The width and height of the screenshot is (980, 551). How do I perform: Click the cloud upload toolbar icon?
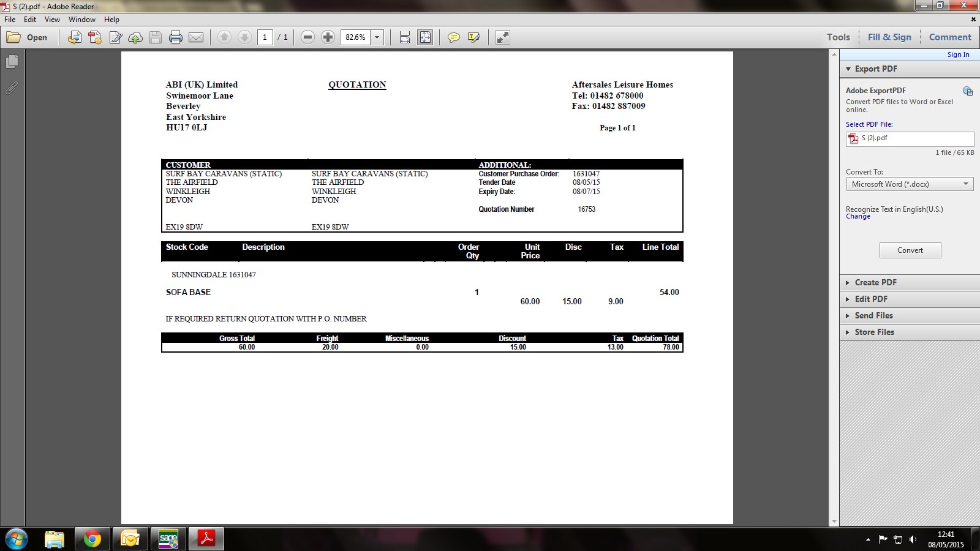click(x=135, y=37)
